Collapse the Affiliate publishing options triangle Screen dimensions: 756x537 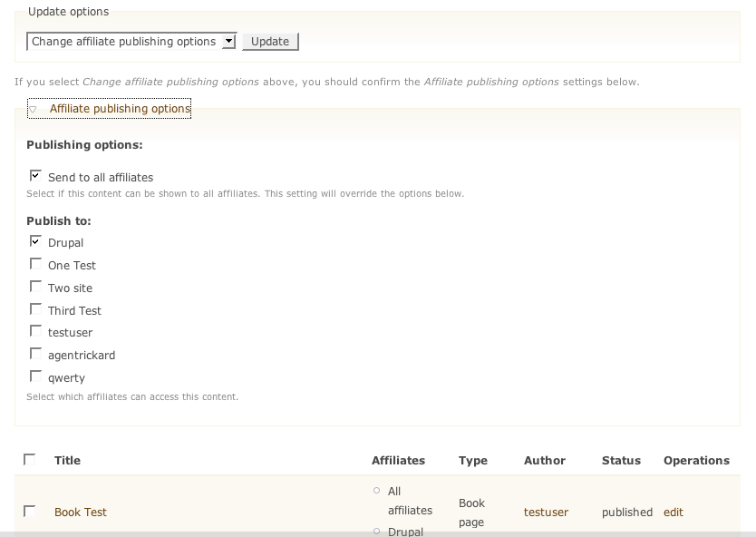click(x=33, y=110)
